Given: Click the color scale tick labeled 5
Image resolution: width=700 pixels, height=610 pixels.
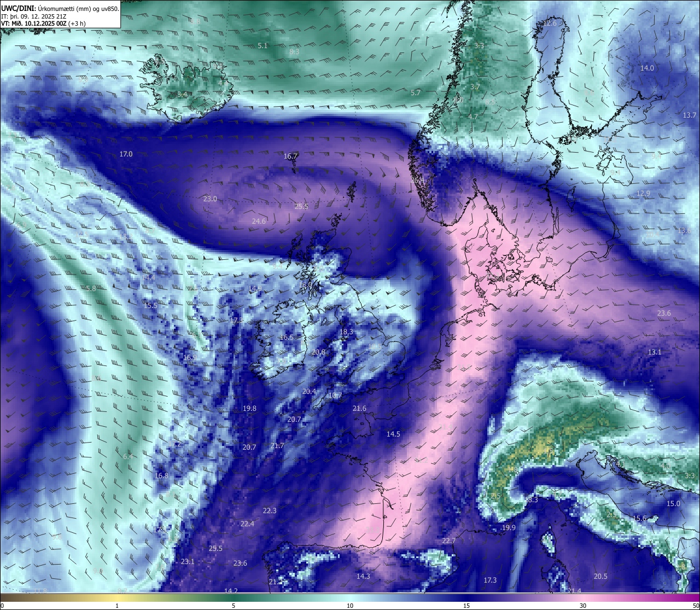Looking at the screenshot, I should coord(234,605).
